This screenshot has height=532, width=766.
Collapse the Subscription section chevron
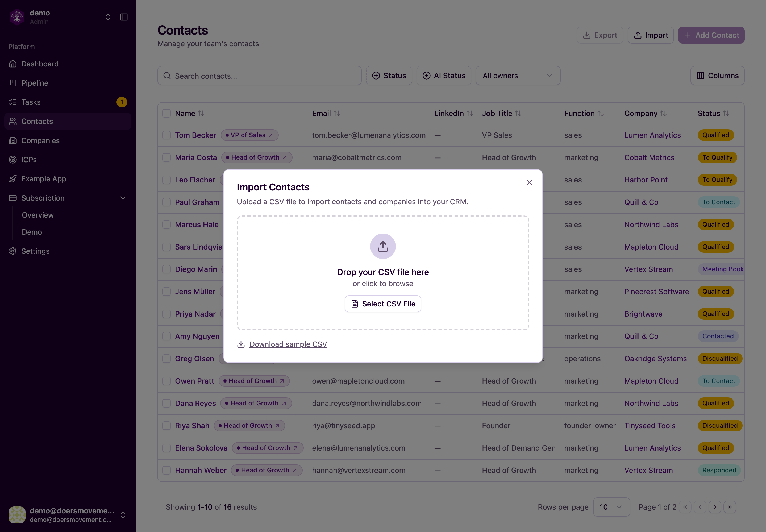(x=123, y=198)
